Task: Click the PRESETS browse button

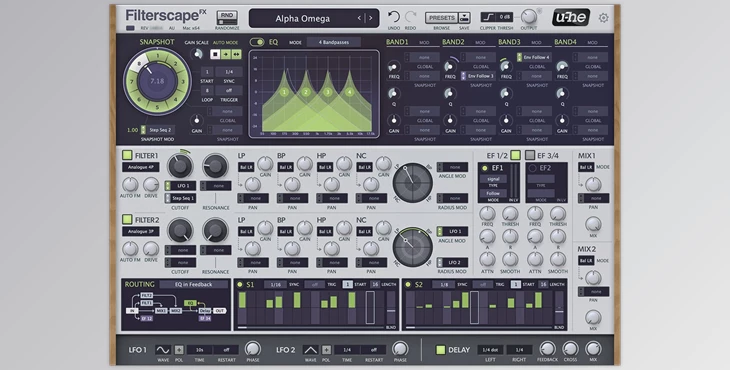Action: click(x=441, y=18)
